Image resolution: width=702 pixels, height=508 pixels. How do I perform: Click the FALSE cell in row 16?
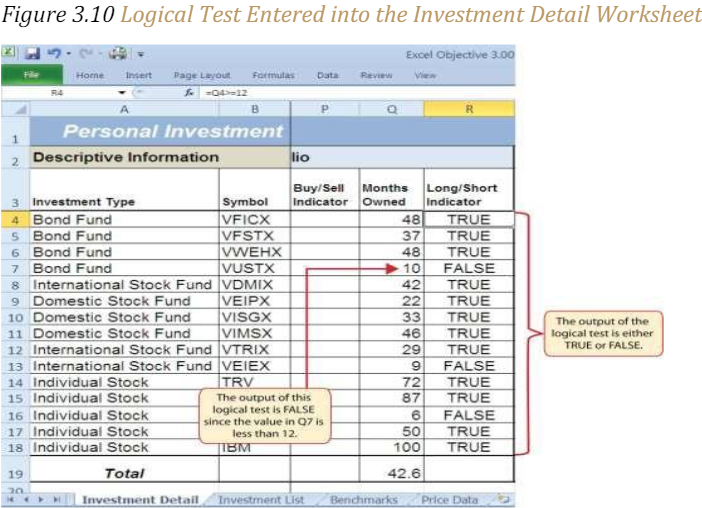(x=469, y=415)
